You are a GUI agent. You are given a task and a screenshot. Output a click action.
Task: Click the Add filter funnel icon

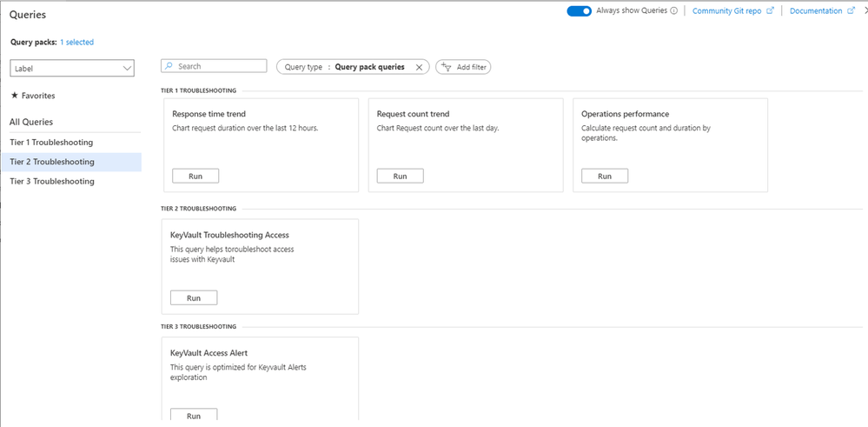pos(447,67)
